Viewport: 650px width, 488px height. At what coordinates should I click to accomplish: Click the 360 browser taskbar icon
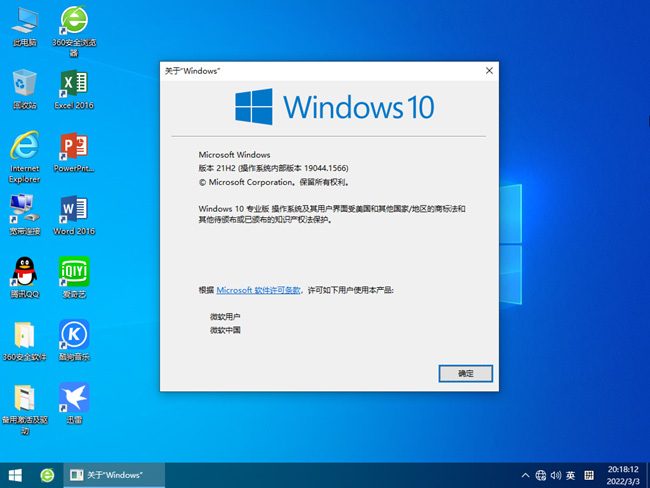point(47,475)
